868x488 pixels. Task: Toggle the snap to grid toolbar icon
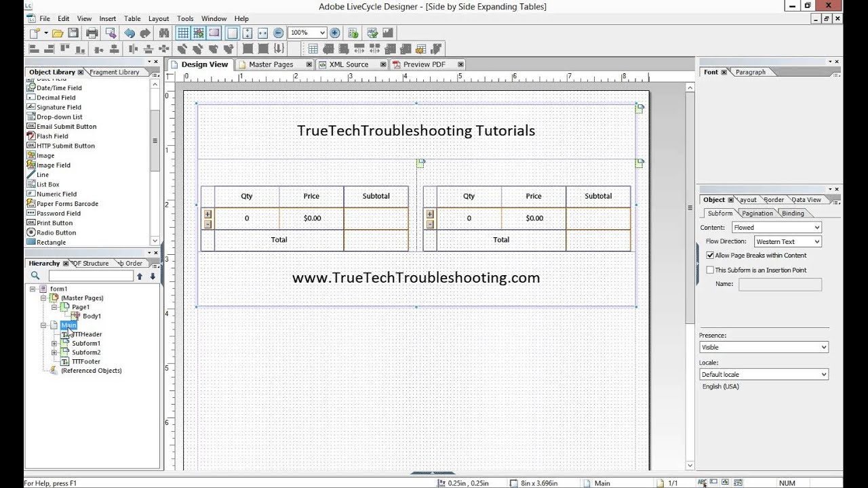click(199, 33)
